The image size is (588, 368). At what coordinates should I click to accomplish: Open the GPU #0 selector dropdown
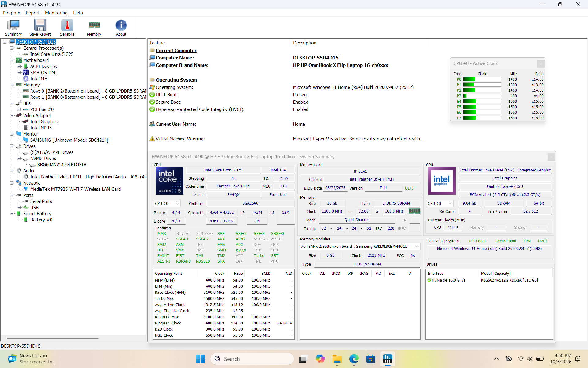440,204
